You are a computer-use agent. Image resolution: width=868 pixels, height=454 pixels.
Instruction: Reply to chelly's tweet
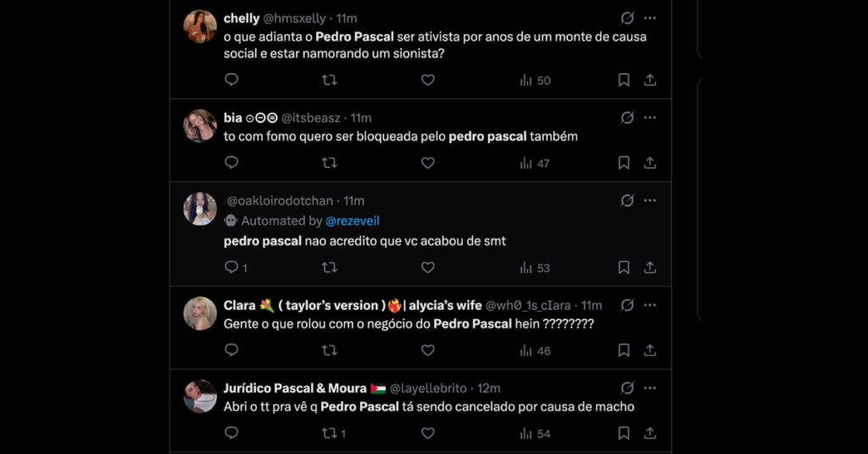pos(231,80)
